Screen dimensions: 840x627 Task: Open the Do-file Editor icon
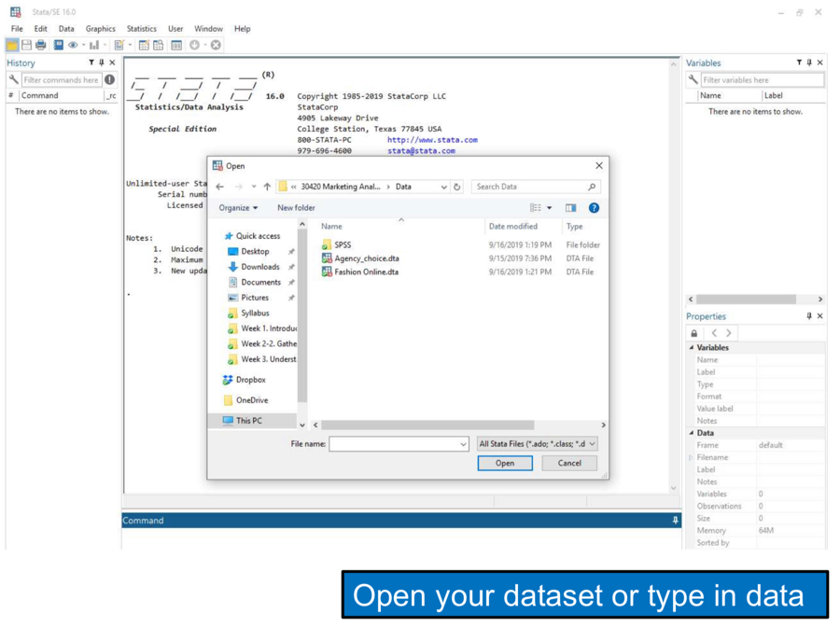tap(119, 45)
